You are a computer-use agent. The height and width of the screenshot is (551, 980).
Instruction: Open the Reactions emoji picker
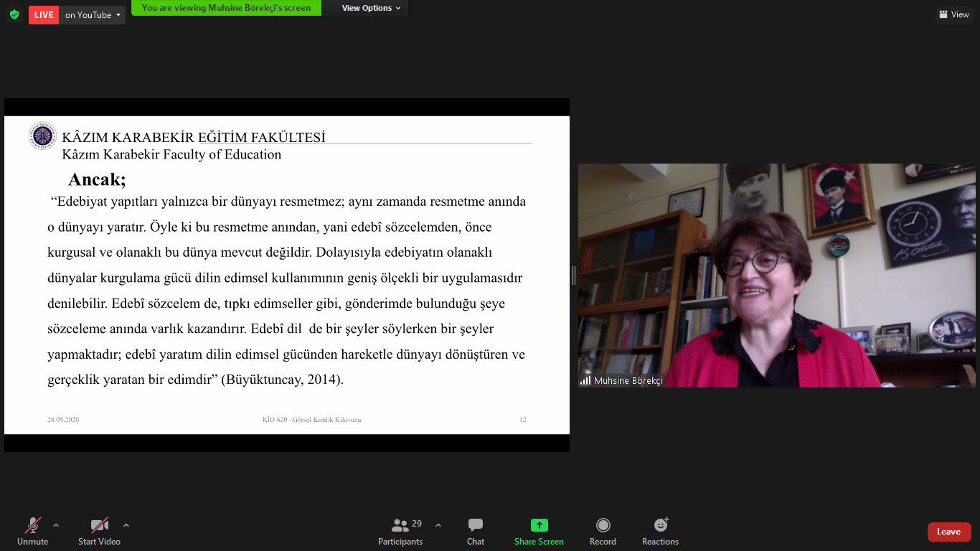tap(660, 532)
